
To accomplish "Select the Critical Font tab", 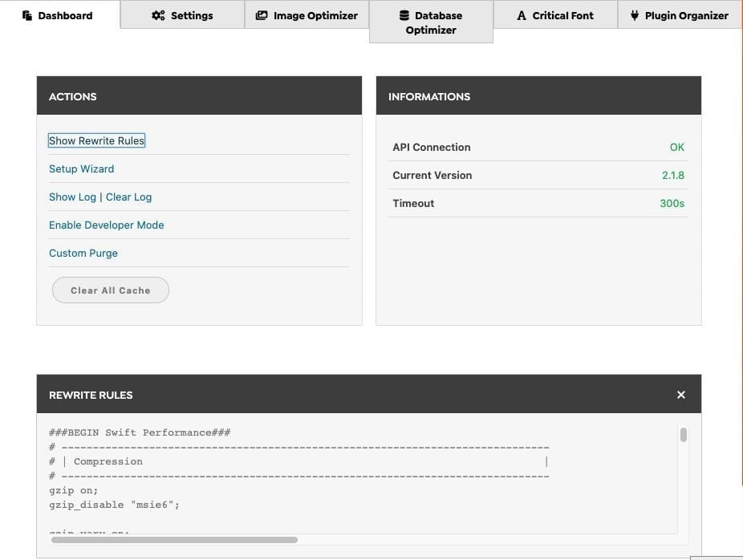I will [x=555, y=15].
